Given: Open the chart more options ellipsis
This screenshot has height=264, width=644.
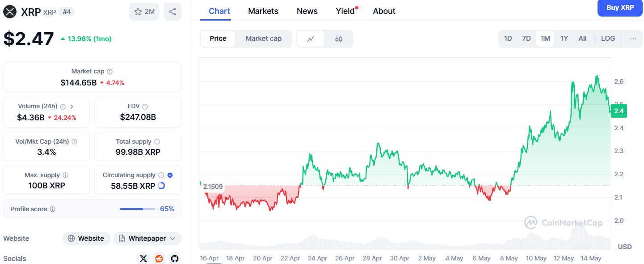Looking at the screenshot, I should click(x=633, y=38).
